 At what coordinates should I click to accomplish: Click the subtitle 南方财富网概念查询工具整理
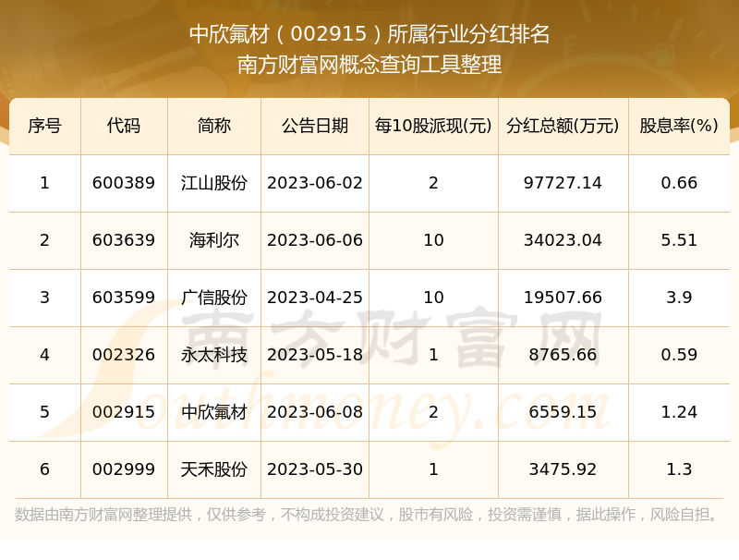[369, 65]
